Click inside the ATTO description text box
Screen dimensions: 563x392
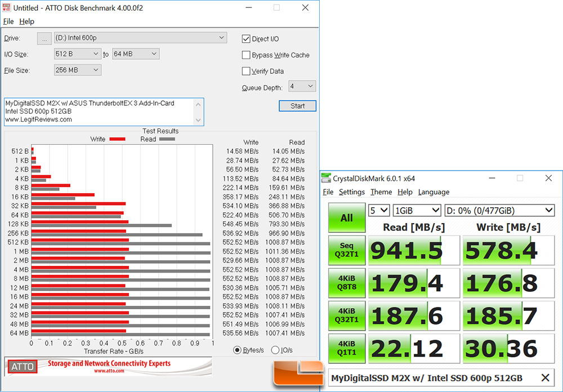pyautogui.click(x=99, y=112)
